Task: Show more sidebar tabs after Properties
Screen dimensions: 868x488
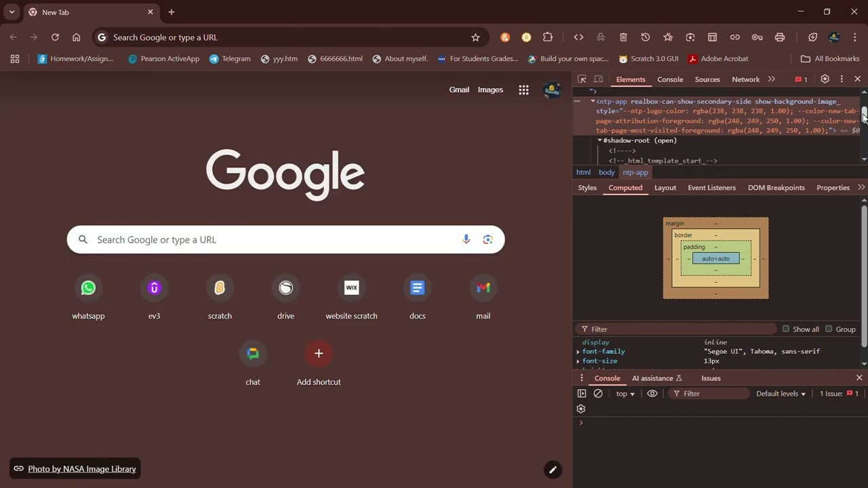Action: [x=861, y=188]
